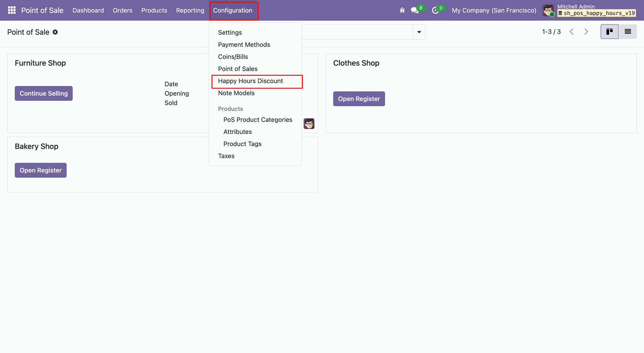The image size is (644, 353).
Task: Open the apps grid home menu
Action: pos(12,10)
